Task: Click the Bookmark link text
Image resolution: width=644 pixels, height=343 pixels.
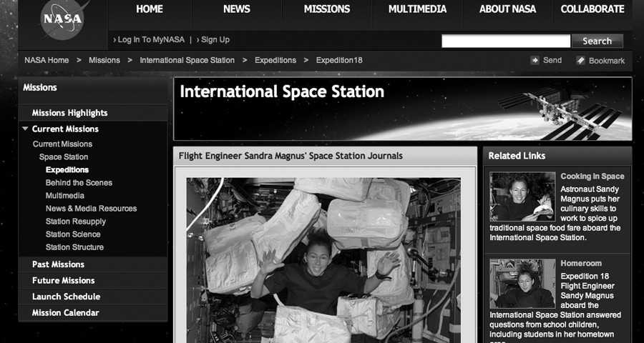Action: point(607,61)
